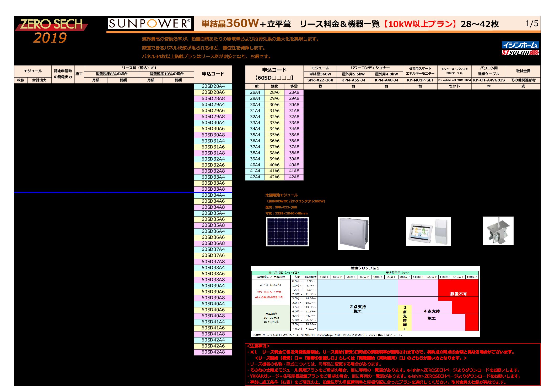
Task: Click the 基準風速 30~38m/s label
Action: click(271, 318)
